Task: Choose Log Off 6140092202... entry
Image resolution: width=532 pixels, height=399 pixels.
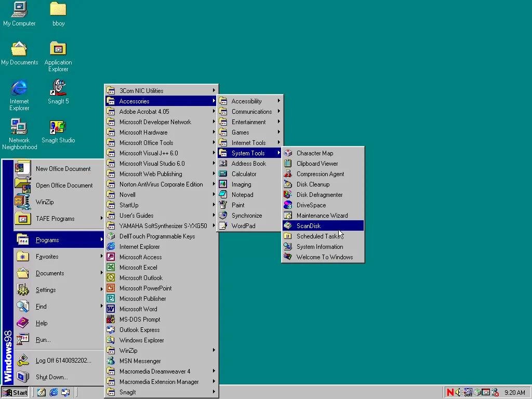Action: click(x=59, y=361)
